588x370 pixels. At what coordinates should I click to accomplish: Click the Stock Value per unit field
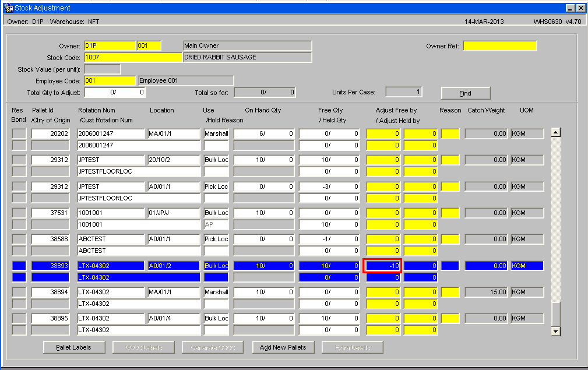(x=103, y=69)
